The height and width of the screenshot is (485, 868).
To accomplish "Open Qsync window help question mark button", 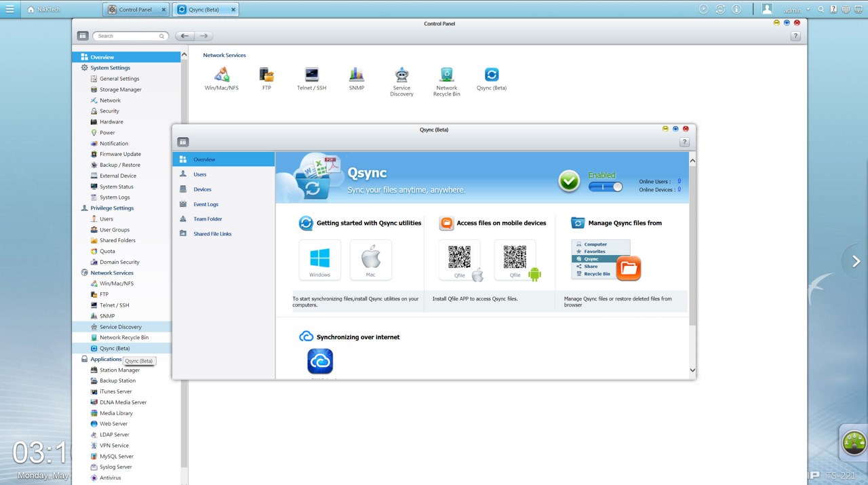I will click(684, 142).
